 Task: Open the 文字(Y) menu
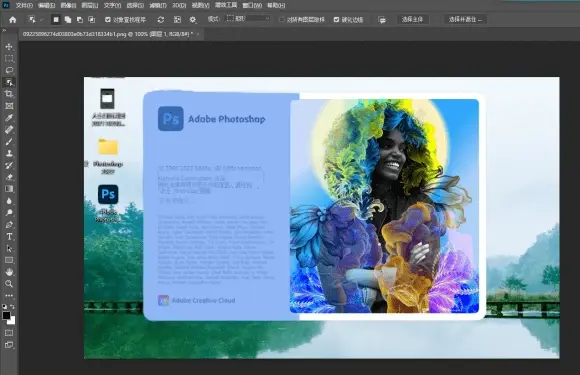tap(112, 5)
